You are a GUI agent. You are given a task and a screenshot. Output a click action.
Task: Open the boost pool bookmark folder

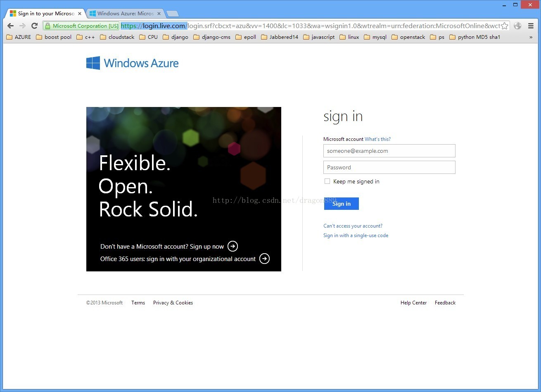54,37
